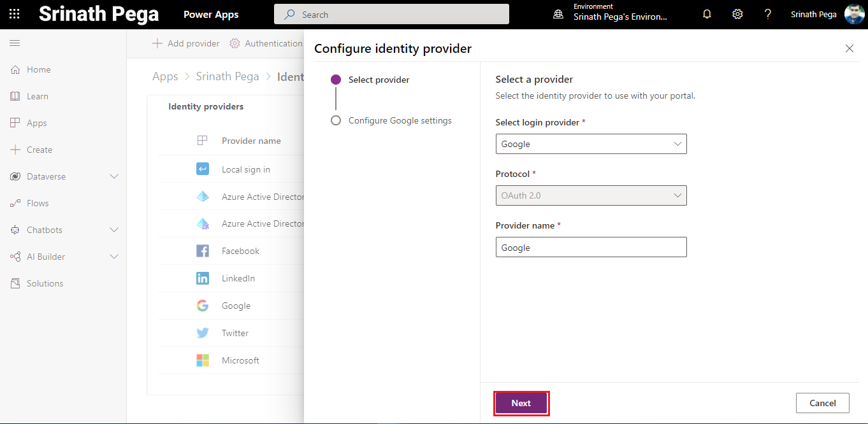Close the Configure identity provider panel
The height and width of the screenshot is (424, 868).
click(849, 48)
